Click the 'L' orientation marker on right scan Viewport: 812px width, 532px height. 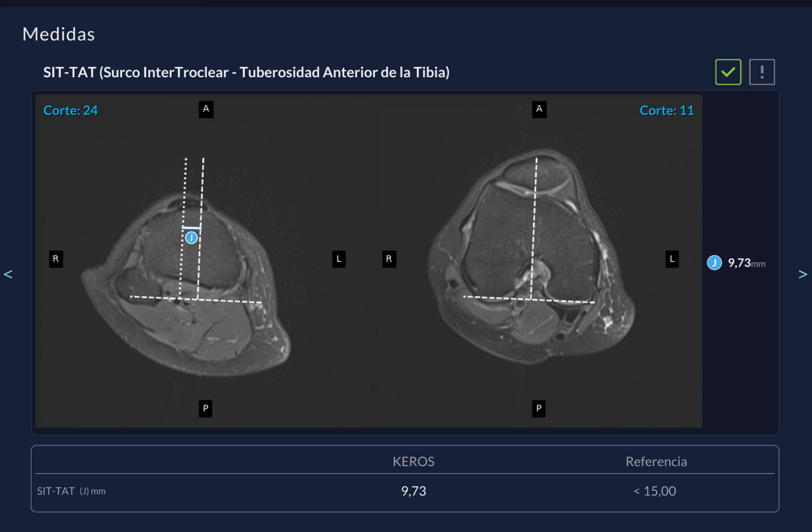pyautogui.click(x=672, y=259)
